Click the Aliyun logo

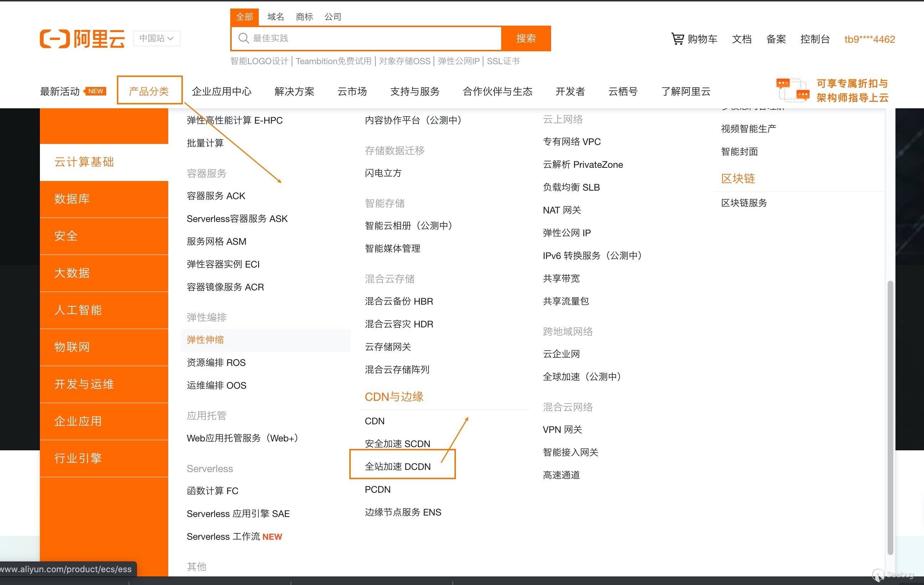coord(82,39)
